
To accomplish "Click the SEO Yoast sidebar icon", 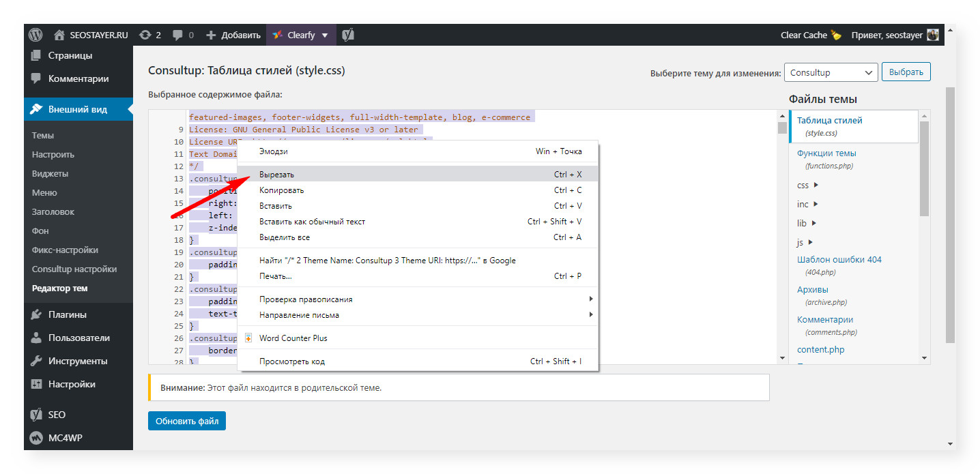I will click(x=37, y=415).
